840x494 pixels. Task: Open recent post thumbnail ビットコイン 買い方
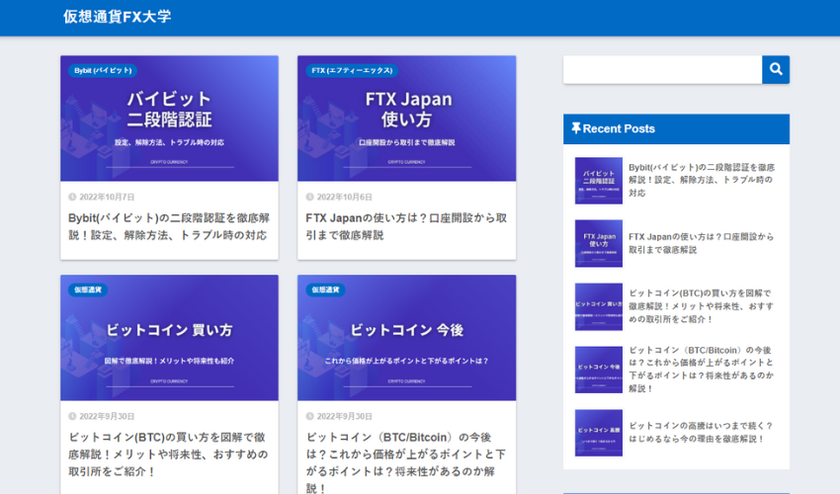599,306
